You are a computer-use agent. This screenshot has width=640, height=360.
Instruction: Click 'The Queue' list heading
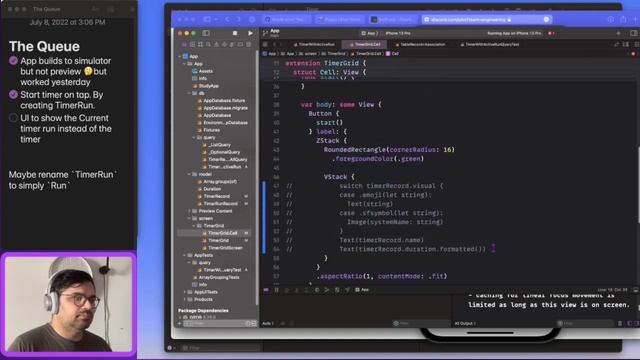tap(44, 46)
